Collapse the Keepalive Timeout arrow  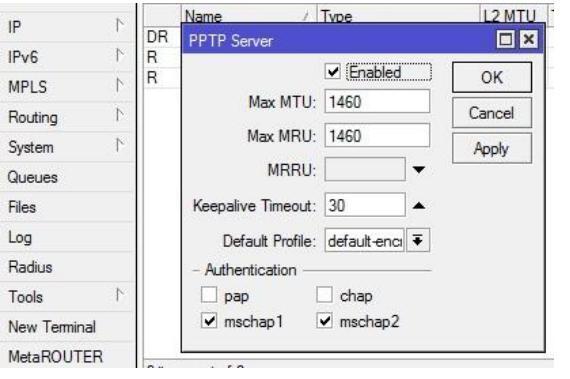click(x=419, y=206)
